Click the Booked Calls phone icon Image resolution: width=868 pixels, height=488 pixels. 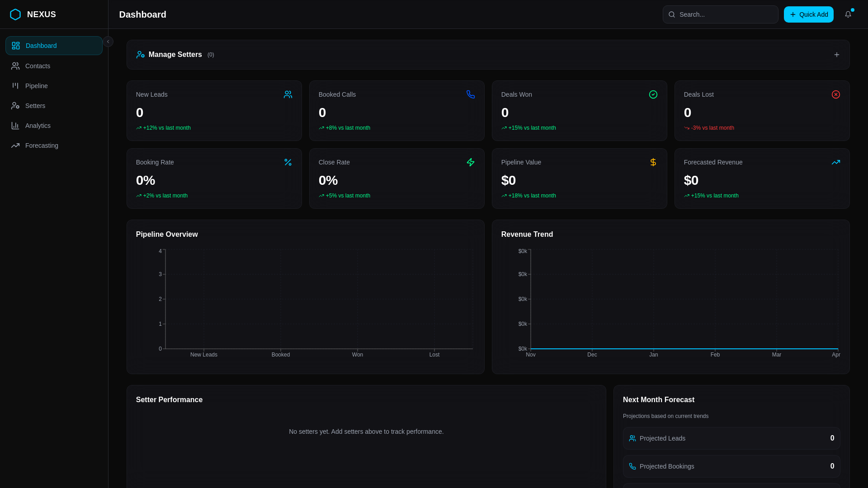point(471,94)
